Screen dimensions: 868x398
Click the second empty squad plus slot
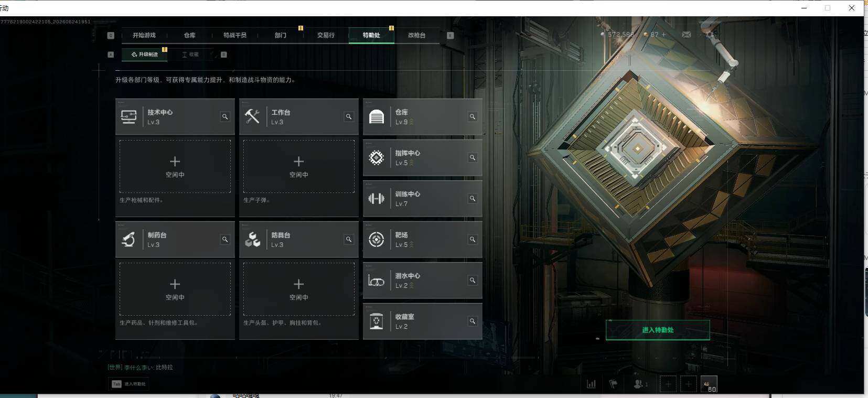[688, 384]
